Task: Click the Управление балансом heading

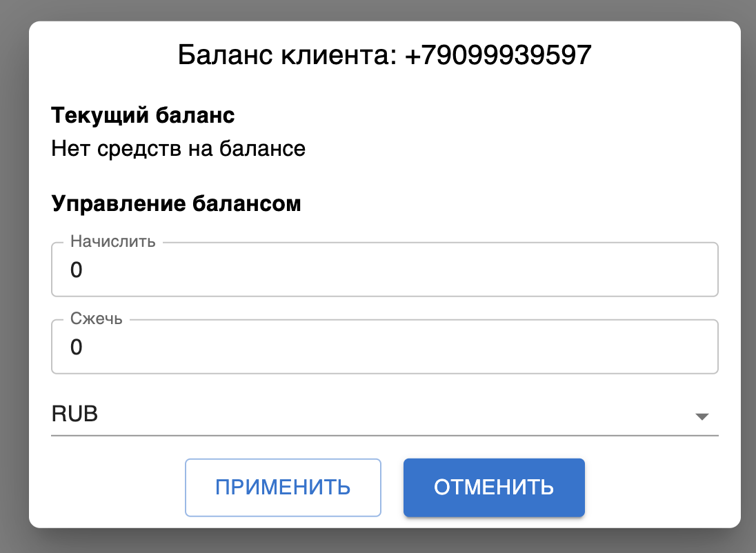Action: 176,204
